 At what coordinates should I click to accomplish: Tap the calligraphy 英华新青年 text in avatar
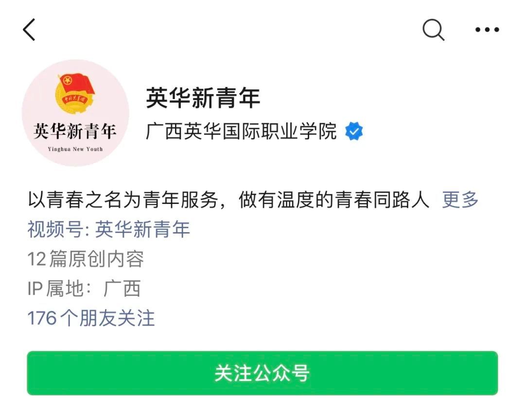pos(75,131)
